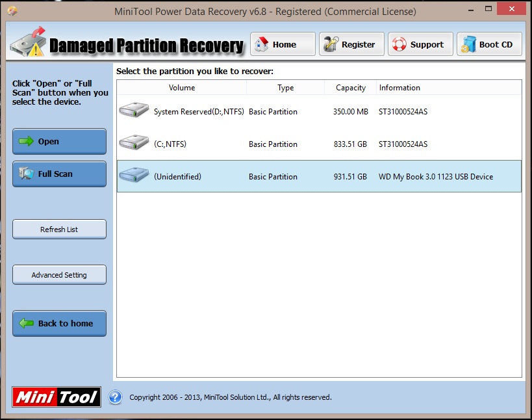This screenshot has height=420, width=532.
Task: Click the drive icon for the Unidentified partition
Action: click(134, 174)
